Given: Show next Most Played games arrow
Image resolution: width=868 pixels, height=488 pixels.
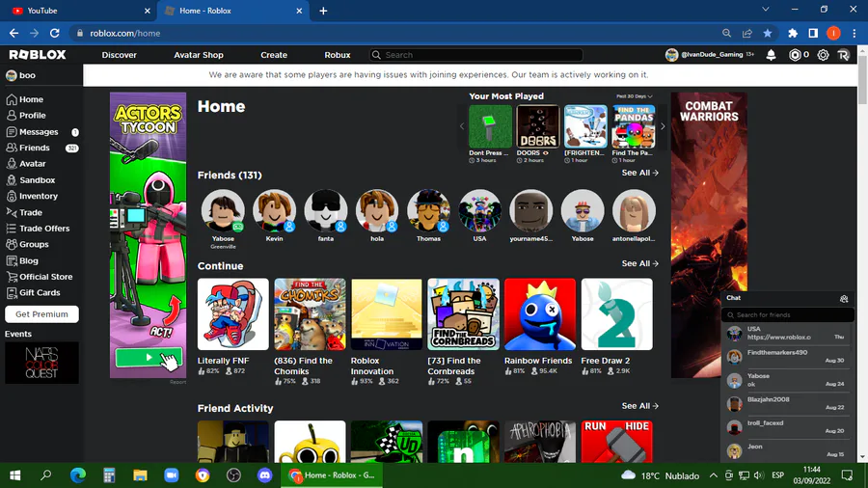Looking at the screenshot, I should [663, 126].
